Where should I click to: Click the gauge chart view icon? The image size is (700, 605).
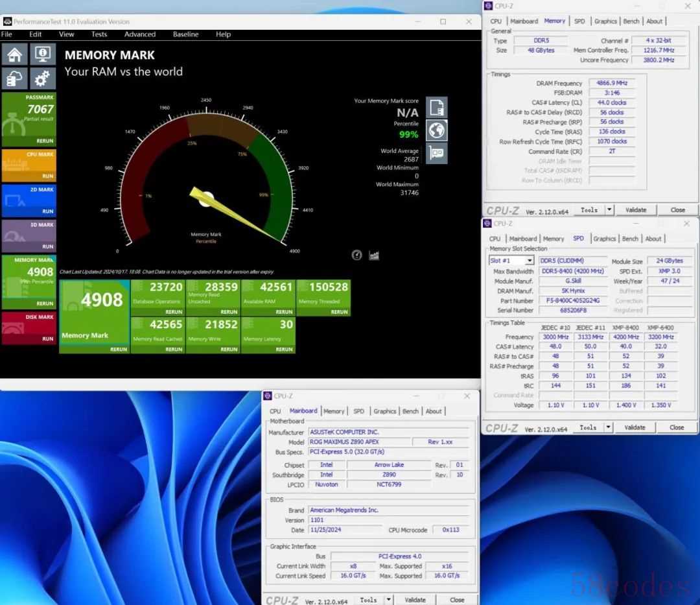click(356, 255)
